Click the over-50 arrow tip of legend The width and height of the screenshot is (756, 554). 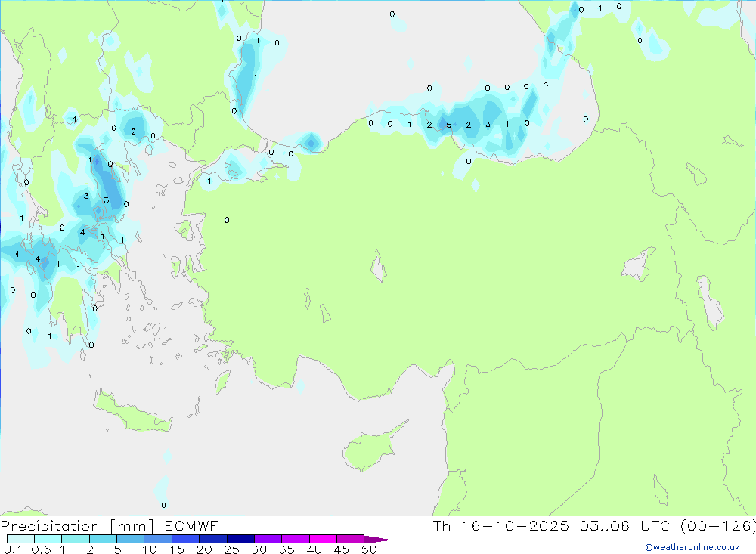tap(379, 540)
